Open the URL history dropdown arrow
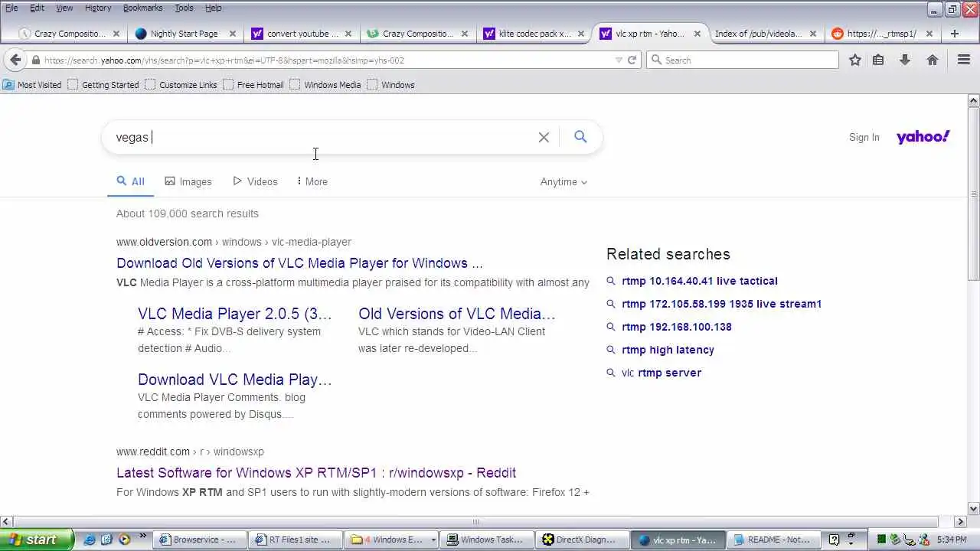This screenshot has width=980, height=551. coord(619,60)
